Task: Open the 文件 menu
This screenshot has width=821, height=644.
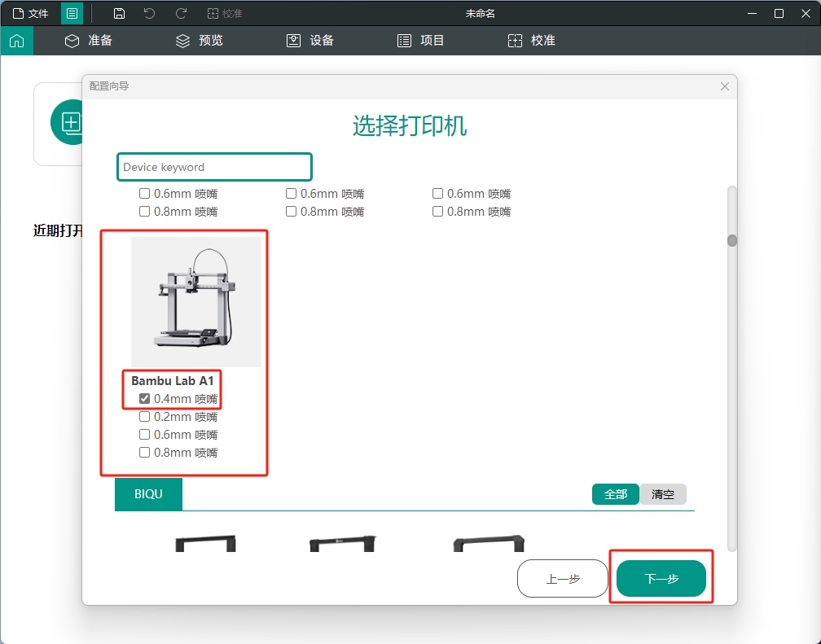Action: tap(30, 13)
